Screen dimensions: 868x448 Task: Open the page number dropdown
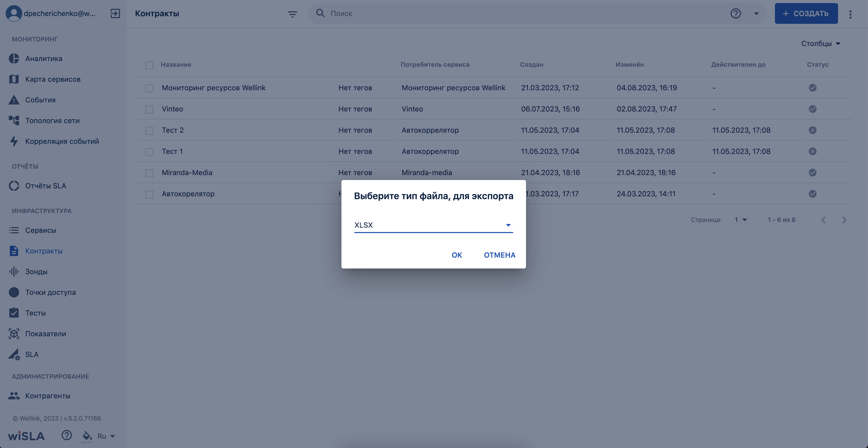coord(741,220)
